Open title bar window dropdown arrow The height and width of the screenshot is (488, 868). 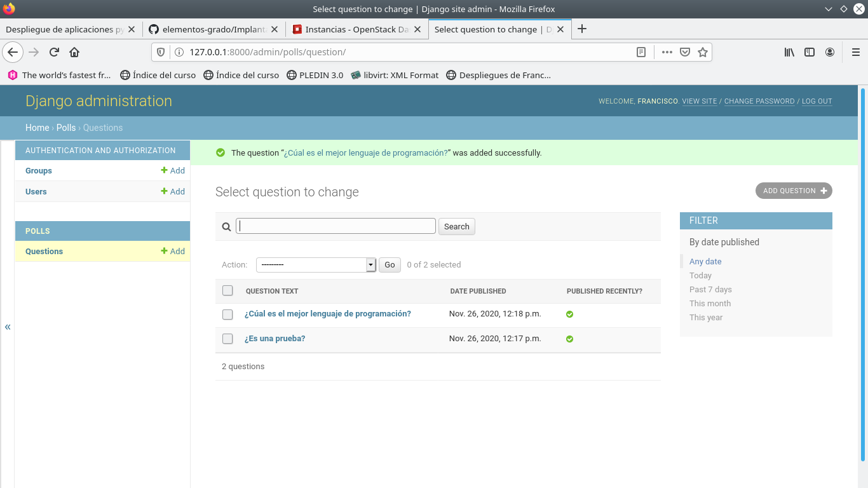pyautogui.click(x=828, y=9)
